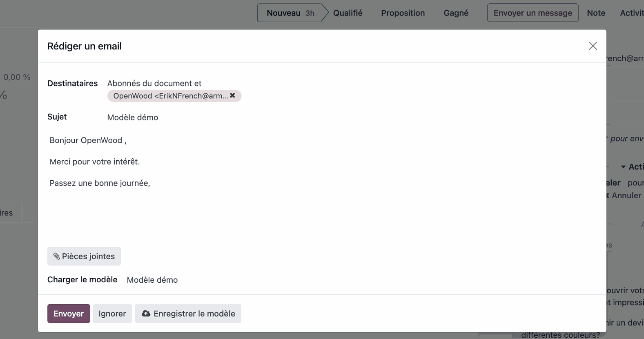Image resolution: width=644 pixels, height=339 pixels.
Task: Select the Nouveau pipeline stage
Action: click(290, 13)
